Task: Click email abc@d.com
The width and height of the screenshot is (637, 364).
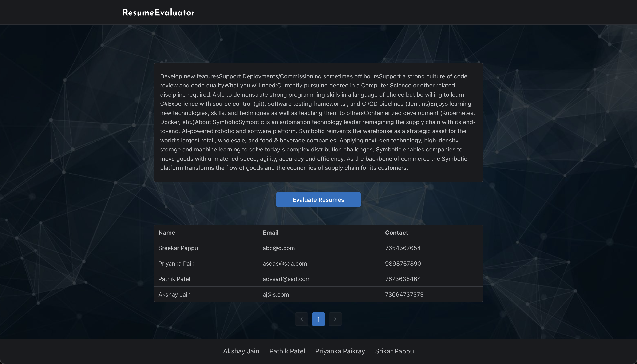Action: [279, 248]
